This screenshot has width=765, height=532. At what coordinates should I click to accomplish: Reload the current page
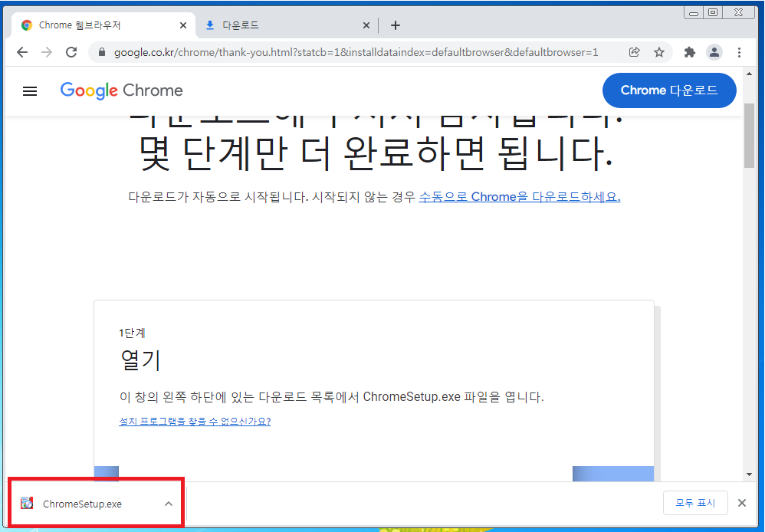72,52
